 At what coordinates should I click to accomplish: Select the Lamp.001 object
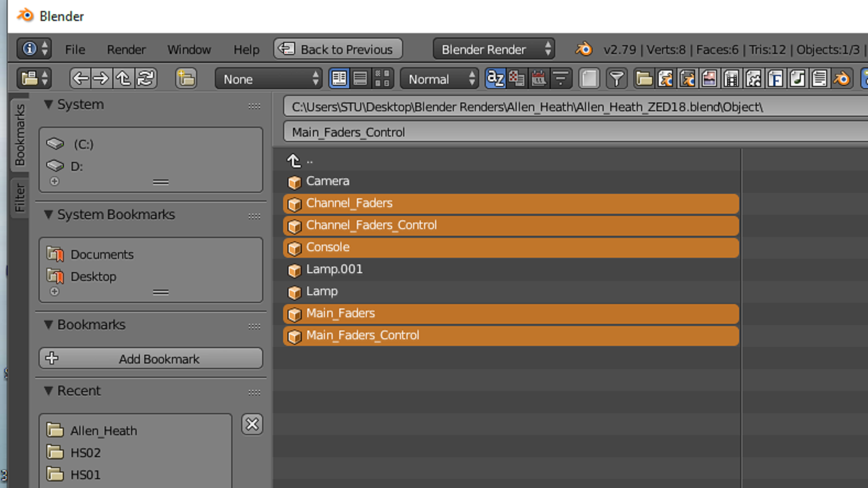[511, 269]
